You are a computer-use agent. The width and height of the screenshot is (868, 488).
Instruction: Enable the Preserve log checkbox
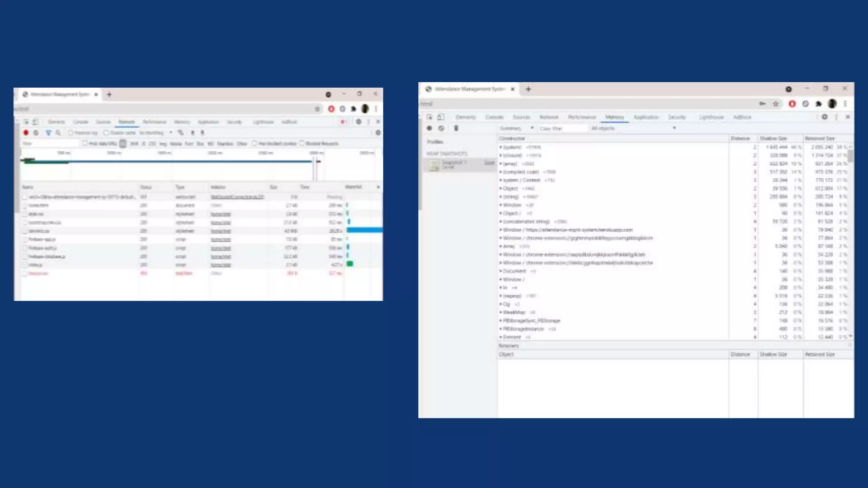[71, 133]
